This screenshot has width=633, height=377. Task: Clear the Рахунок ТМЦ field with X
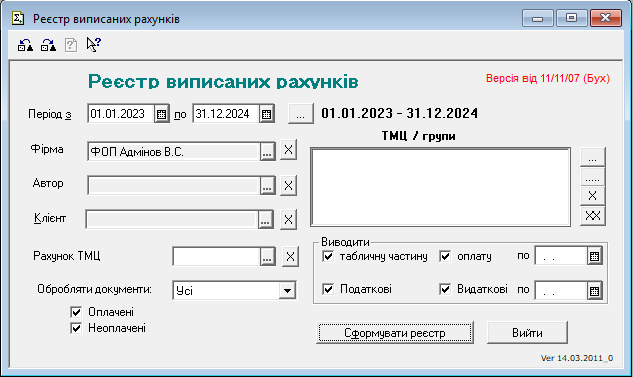click(290, 257)
